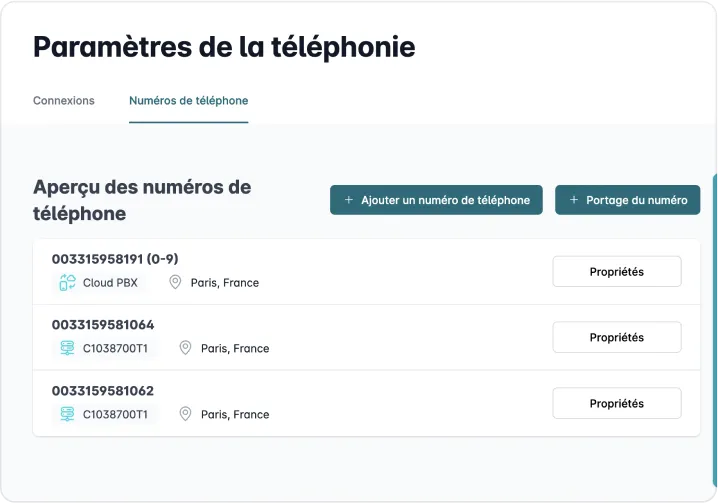This screenshot has height=503, width=718.
Task: Select the phone number 003315958191 (0-9)
Action: click(115, 259)
